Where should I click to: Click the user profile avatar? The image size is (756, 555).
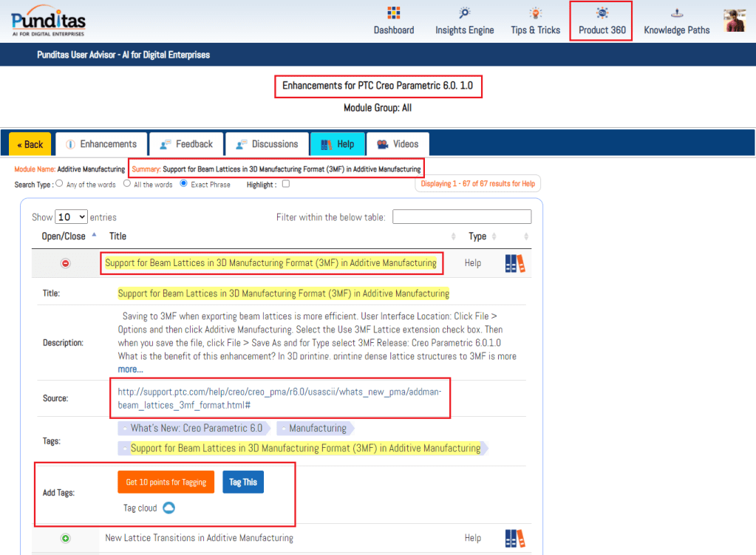[x=735, y=21]
